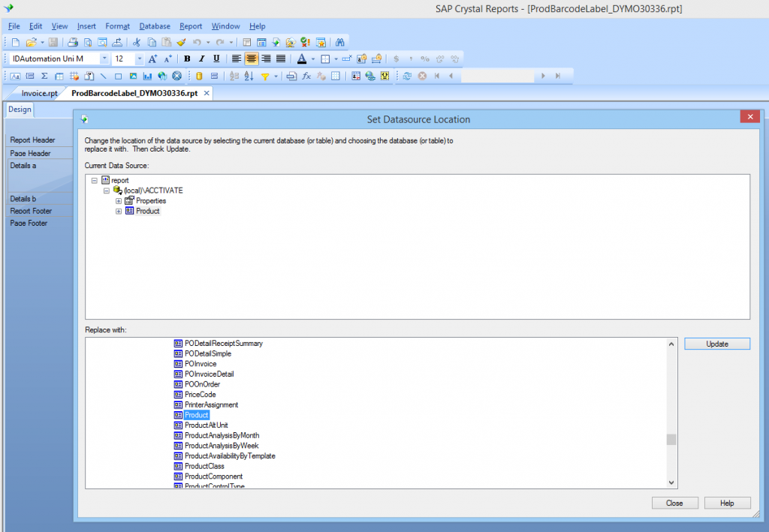Viewport: 769px width, 532px height.
Task: Click the Increase Font Size icon
Action: [153, 59]
